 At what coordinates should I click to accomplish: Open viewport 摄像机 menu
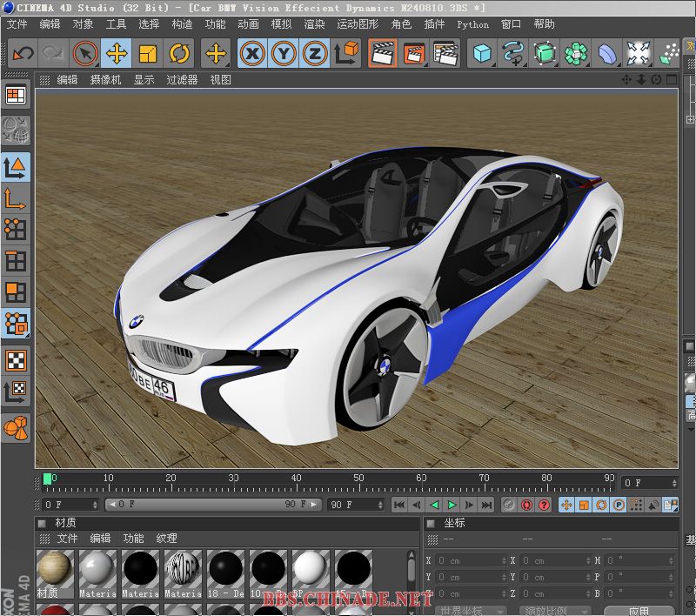105,80
